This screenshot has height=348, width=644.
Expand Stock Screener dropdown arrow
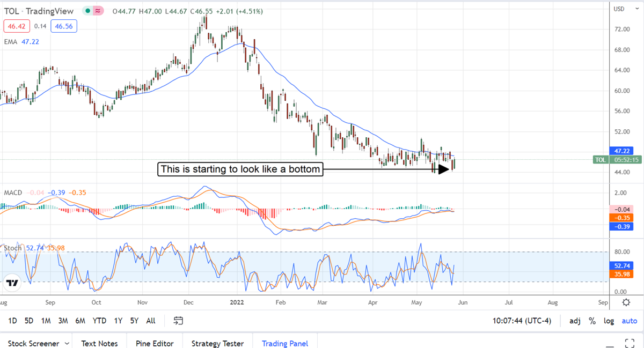click(x=67, y=343)
